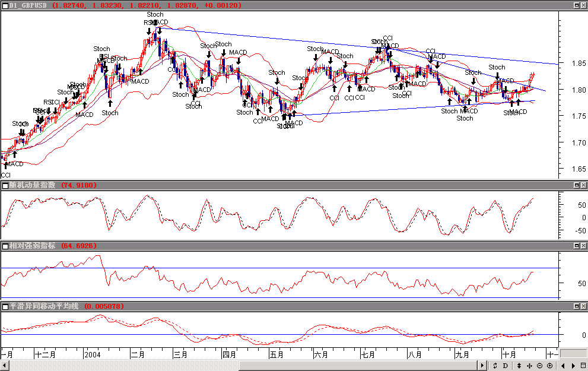
Task: Maximize the 相对强弱指标 indicator panel
Action: pyautogui.click(x=576, y=246)
